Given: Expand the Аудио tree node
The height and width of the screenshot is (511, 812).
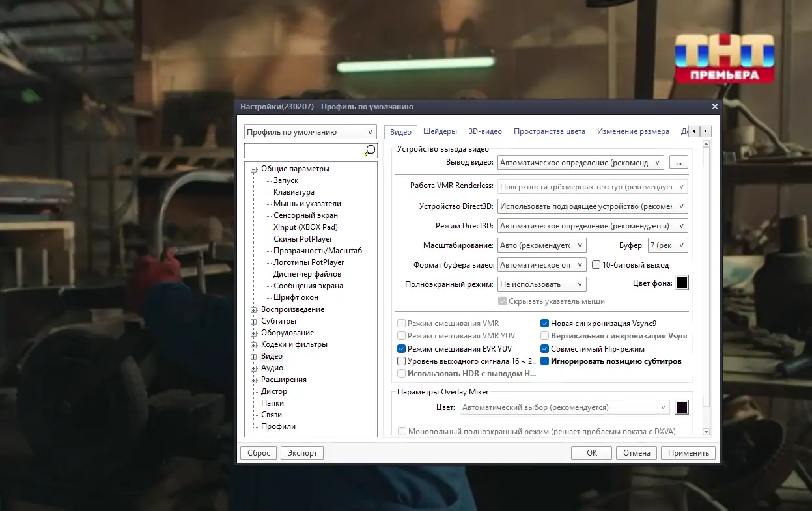Looking at the screenshot, I should point(254,368).
